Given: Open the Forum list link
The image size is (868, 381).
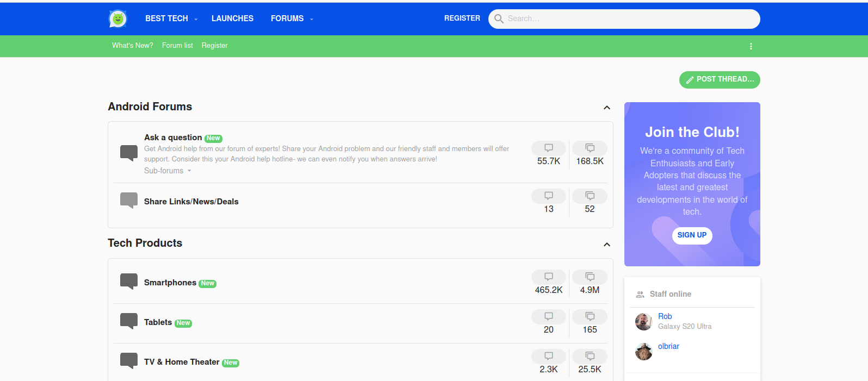Looking at the screenshot, I should [177, 46].
